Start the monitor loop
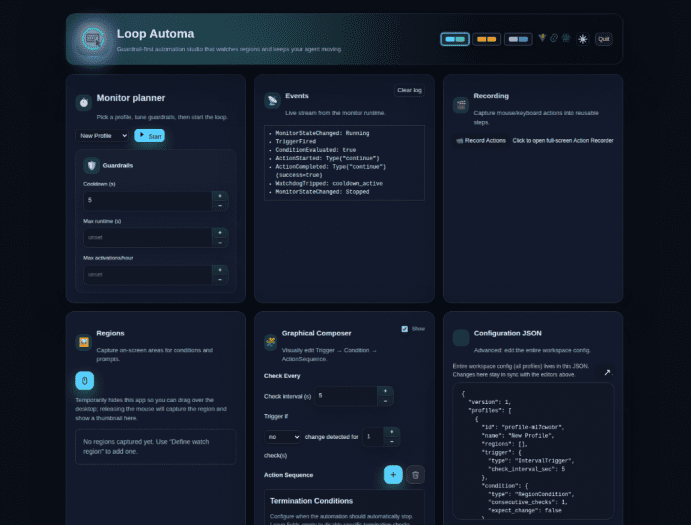 (x=150, y=136)
